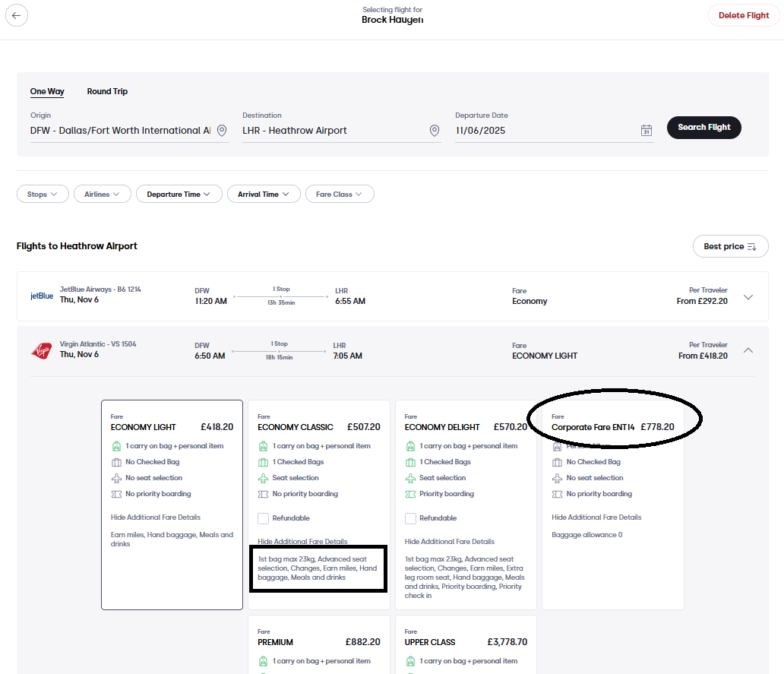Click Economy Delight seat selection icon

click(410, 478)
